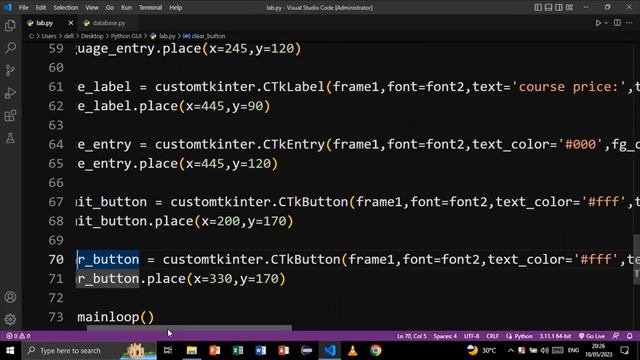Open the Search view in activity bar

coord(10,48)
